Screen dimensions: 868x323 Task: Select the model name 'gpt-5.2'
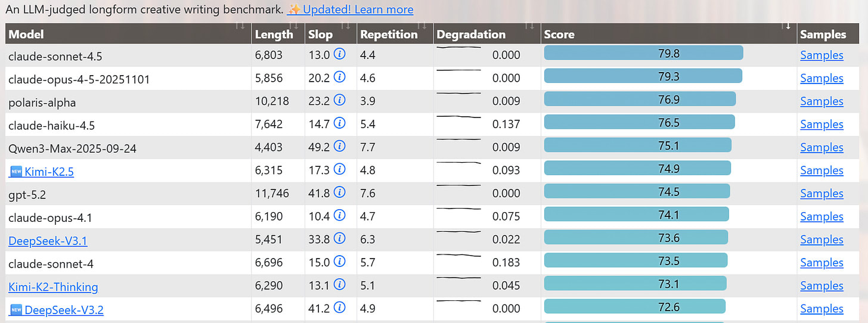pos(27,194)
